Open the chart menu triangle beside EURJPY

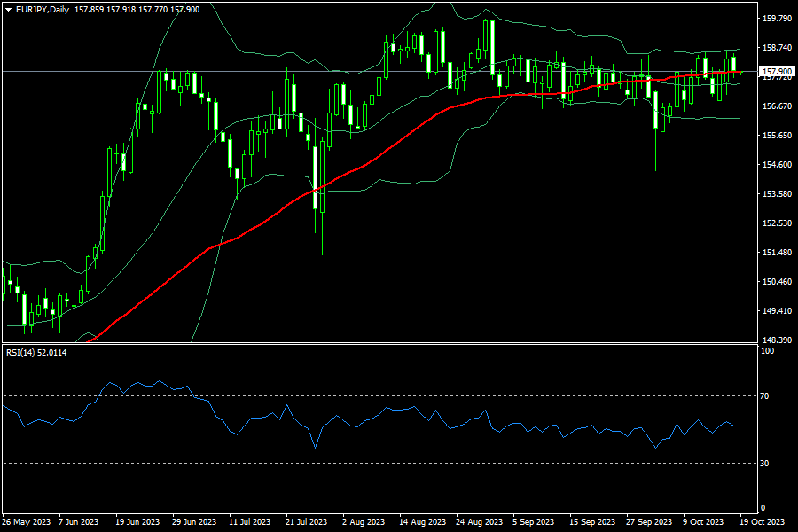(x=8, y=10)
